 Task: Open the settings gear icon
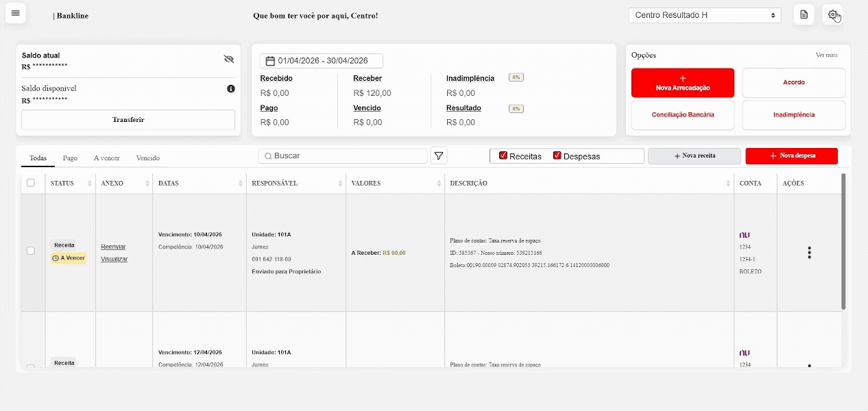(x=832, y=15)
